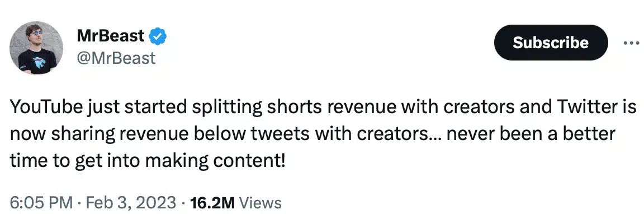Open MrBeast's profile picture avatar
Viewport: 644px width, 214px height.
point(36,48)
